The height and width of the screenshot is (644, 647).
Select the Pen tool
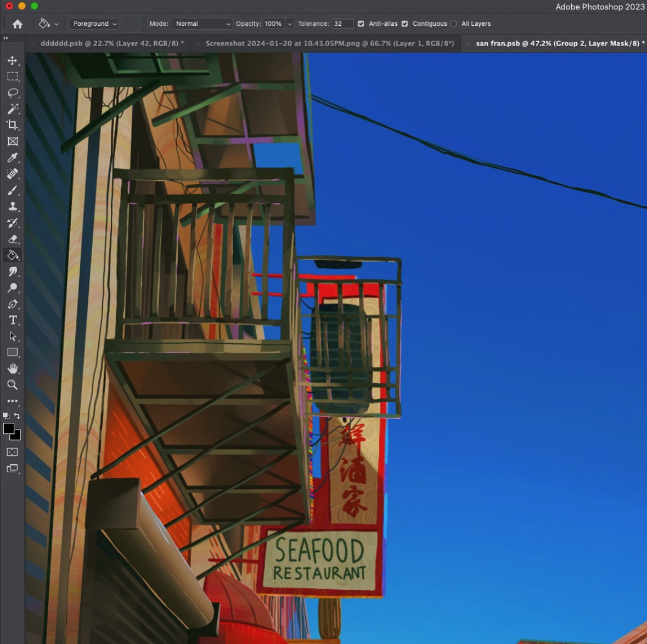point(13,304)
